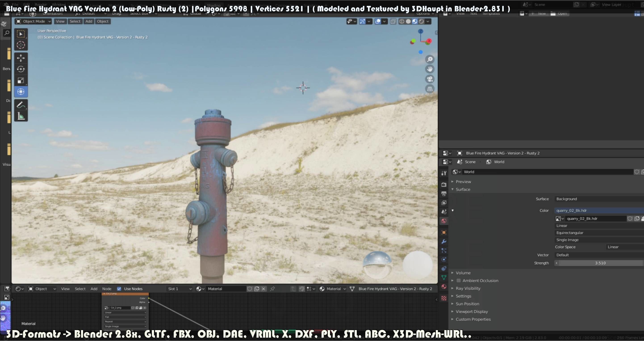This screenshot has width=644, height=341.
Task: Open viewport Object menu
Action: pos(103,21)
